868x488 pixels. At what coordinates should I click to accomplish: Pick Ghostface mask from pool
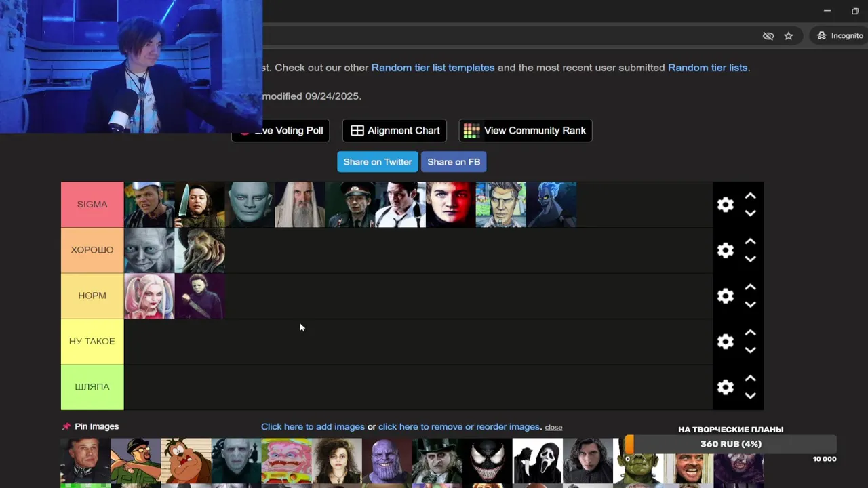[537, 460]
